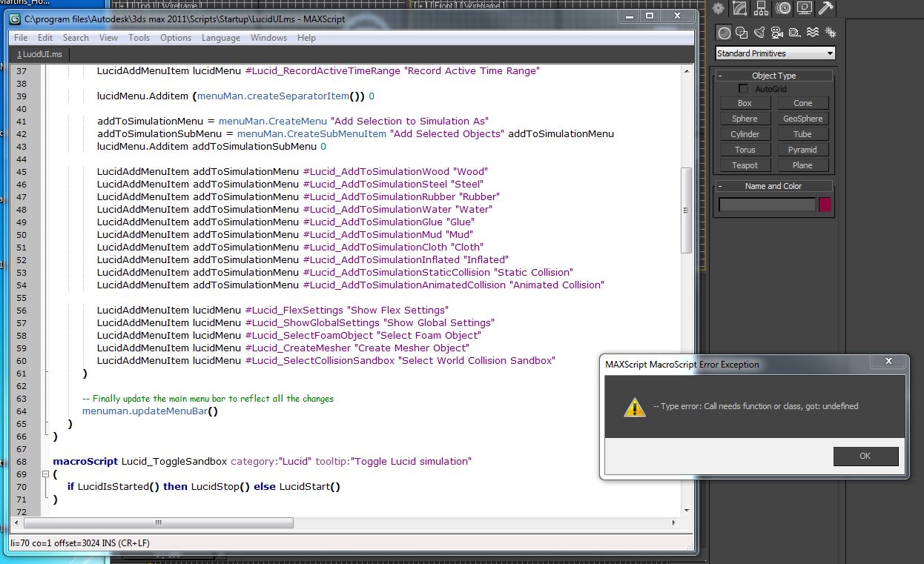Enable the AutoGrid checkbox
Image resolution: width=924 pixels, height=564 pixels.
point(744,89)
